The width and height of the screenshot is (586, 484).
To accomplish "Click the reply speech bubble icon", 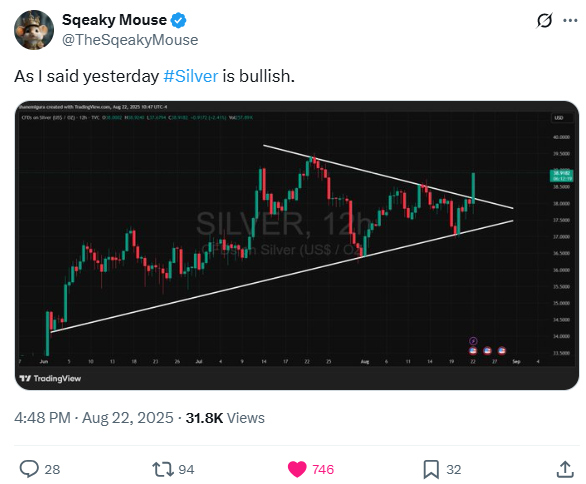I will pyautogui.click(x=29, y=469).
